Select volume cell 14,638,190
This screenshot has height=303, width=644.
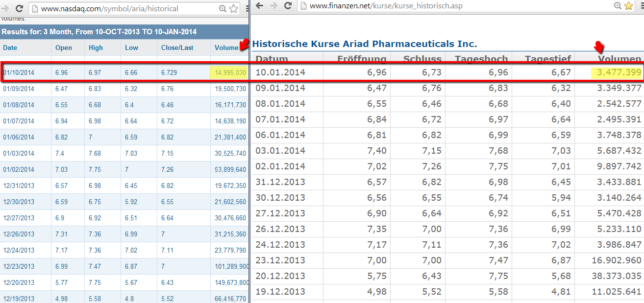[230, 121]
